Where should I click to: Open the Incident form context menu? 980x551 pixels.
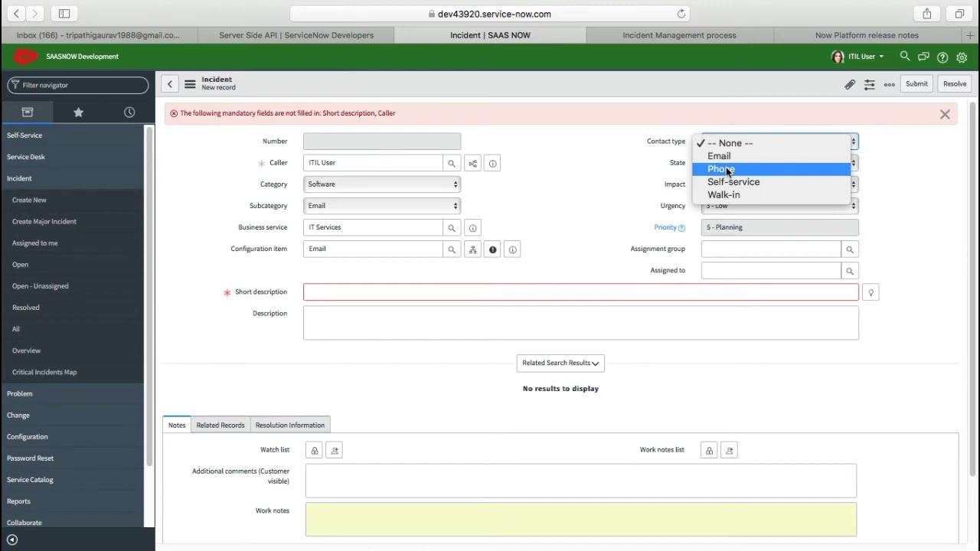point(190,84)
